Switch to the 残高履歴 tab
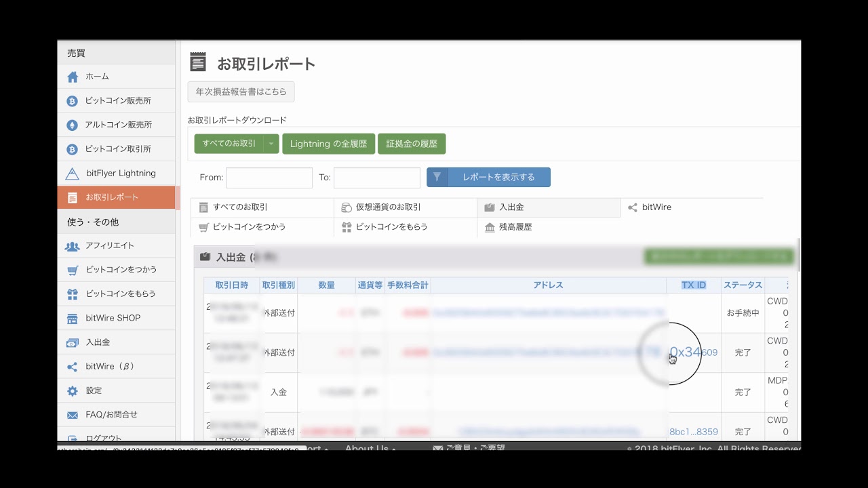Viewport: 868px width, 488px height. pos(549,228)
